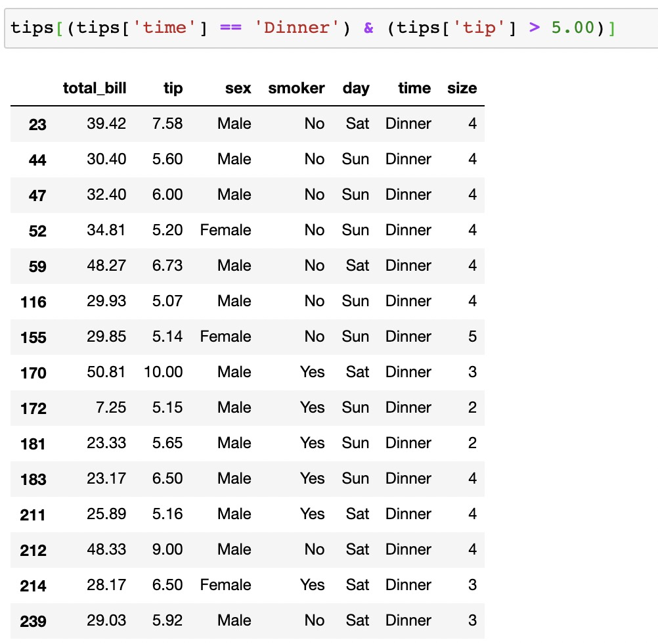Click day 'Sat' in row 23
Viewport: 658px width, 644px height.
click(357, 124)
